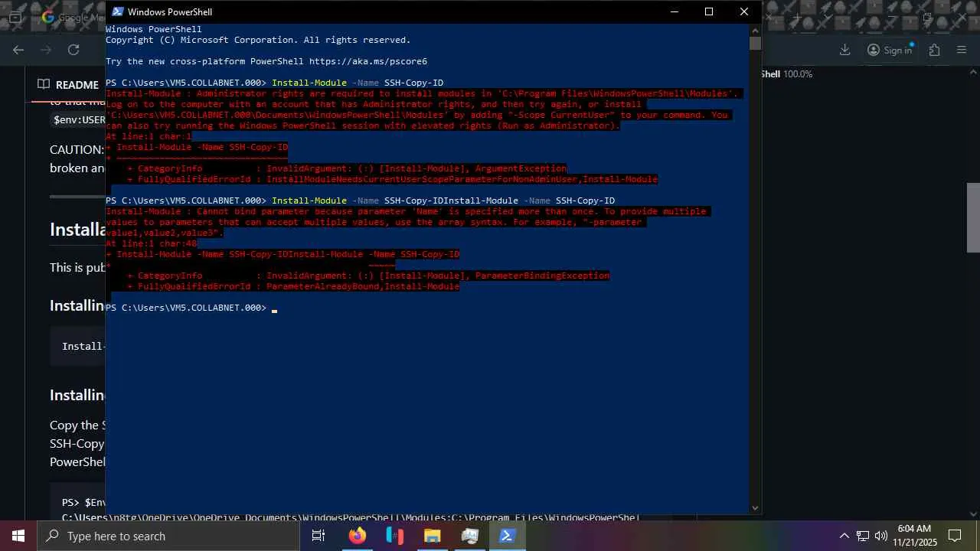
Task: Go back in the browser window
Action: click(x=18, y=50)
